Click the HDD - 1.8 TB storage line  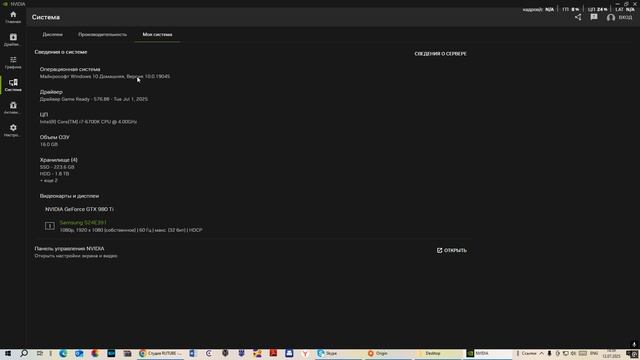[54, 173]
